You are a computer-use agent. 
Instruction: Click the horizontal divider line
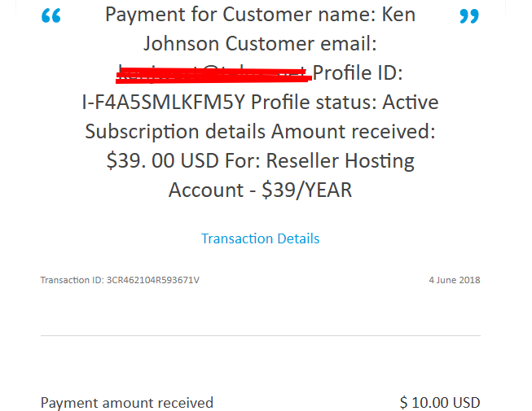click(x=261, y=336)
